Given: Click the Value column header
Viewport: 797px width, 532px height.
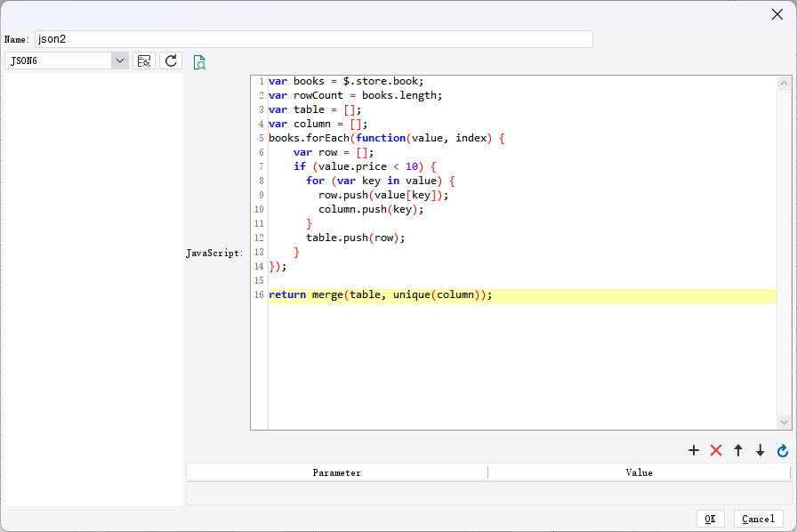Looking at the screenshot, I should tap(640, 472).
